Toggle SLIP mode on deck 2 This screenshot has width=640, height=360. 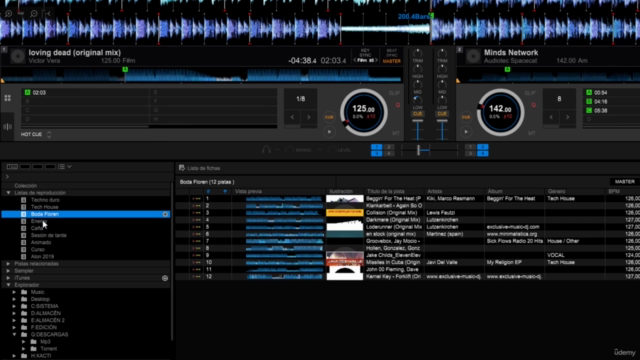point(530,93)
